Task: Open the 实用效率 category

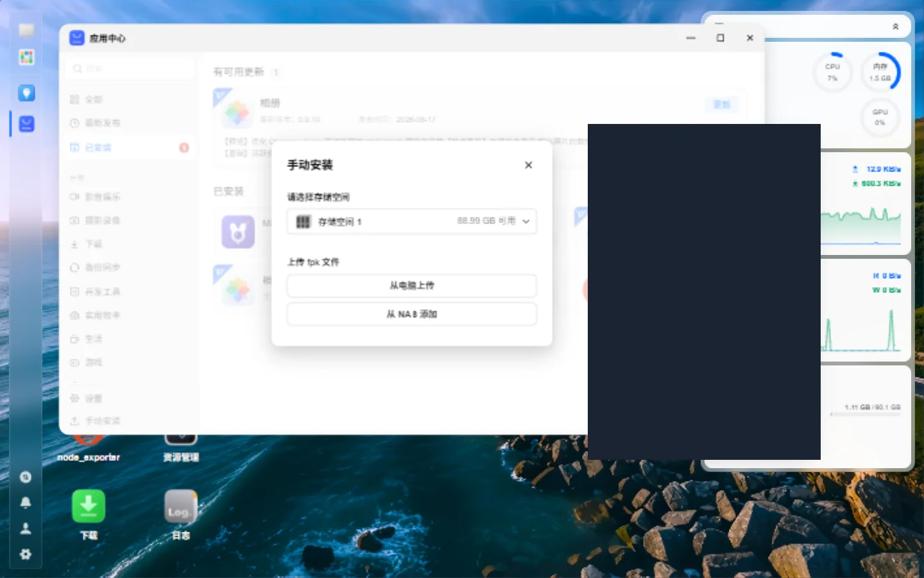Action: click(130, 315)
